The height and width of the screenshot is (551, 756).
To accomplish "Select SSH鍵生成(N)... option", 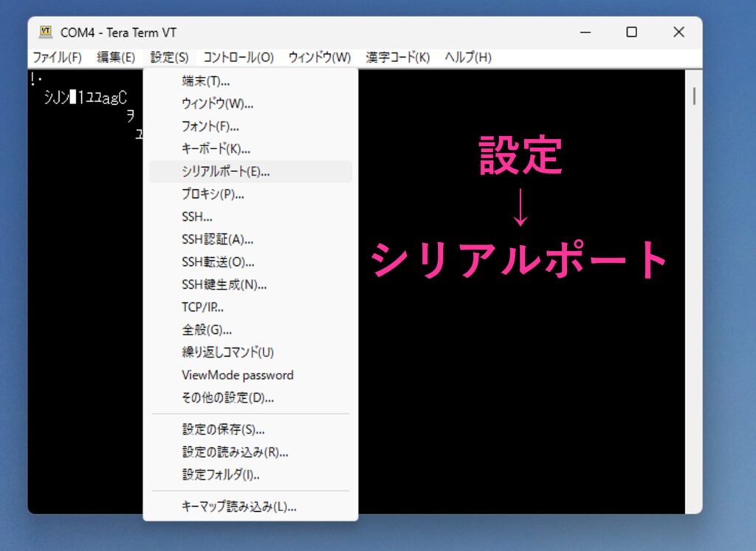I will point(224,285).
